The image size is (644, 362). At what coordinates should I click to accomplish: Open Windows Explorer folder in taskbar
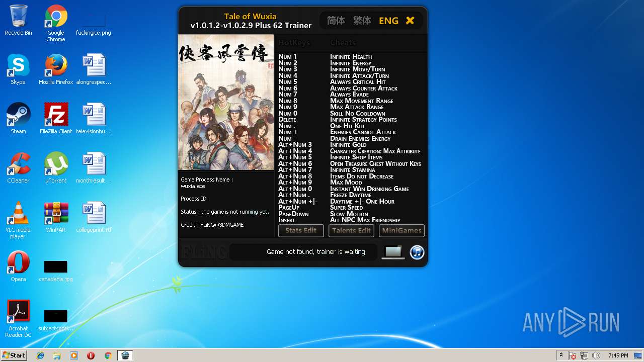pyautogui.click(x=57, y=355)
